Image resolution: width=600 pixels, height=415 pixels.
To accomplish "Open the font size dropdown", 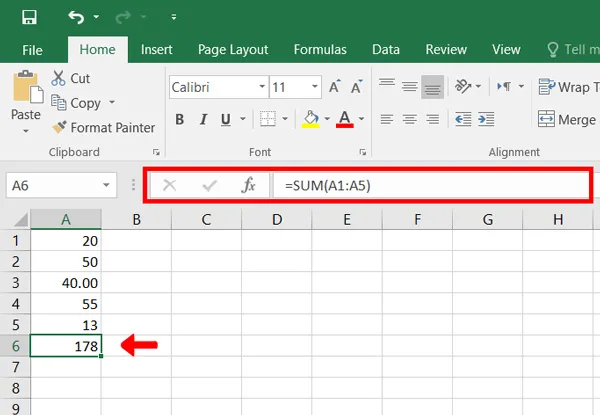I will click(x=315, y=87).
